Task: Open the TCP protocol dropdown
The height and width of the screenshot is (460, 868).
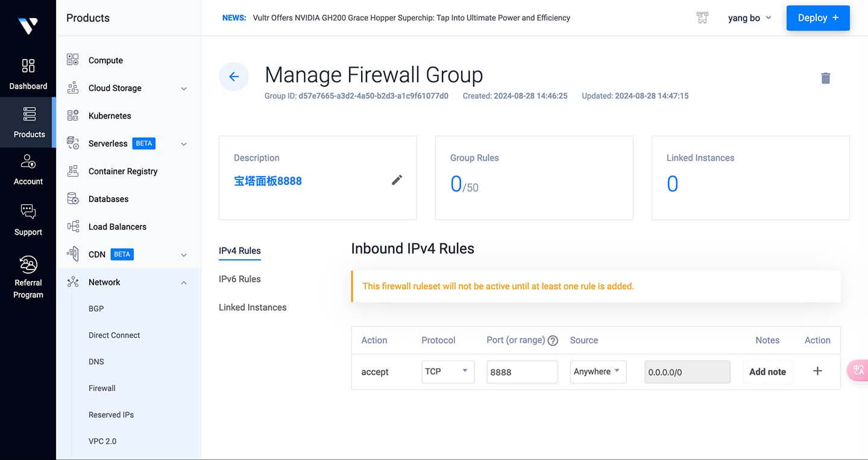Action: 448,371
